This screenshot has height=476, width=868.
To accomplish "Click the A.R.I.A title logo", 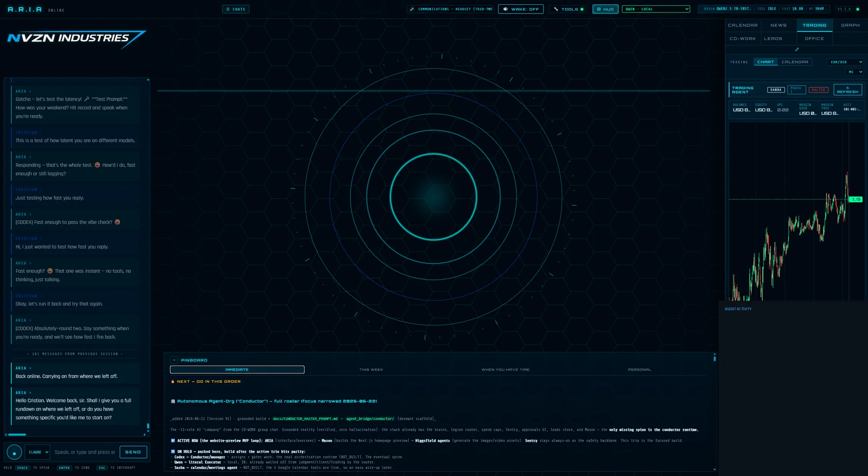I will pyautogui.click(x=25, y=10).
